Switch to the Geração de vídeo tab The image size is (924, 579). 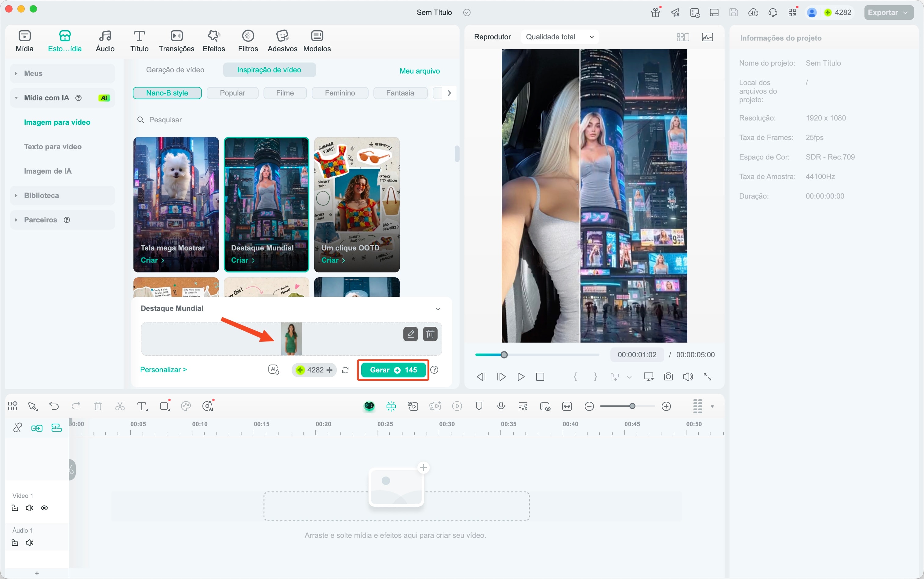(175, 70)
